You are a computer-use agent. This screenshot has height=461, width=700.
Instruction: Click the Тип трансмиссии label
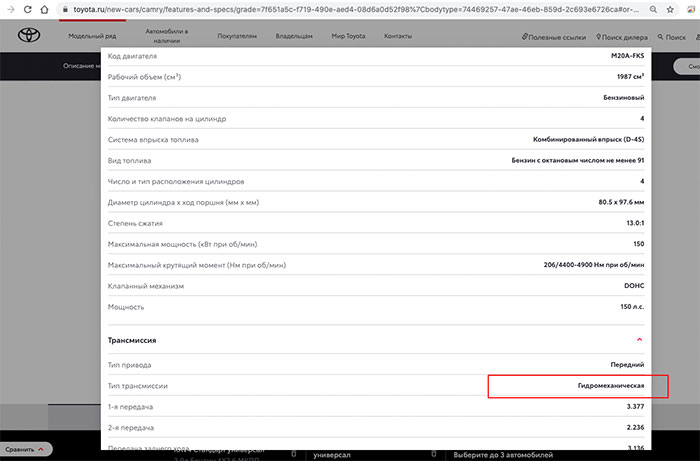(138, 386)
